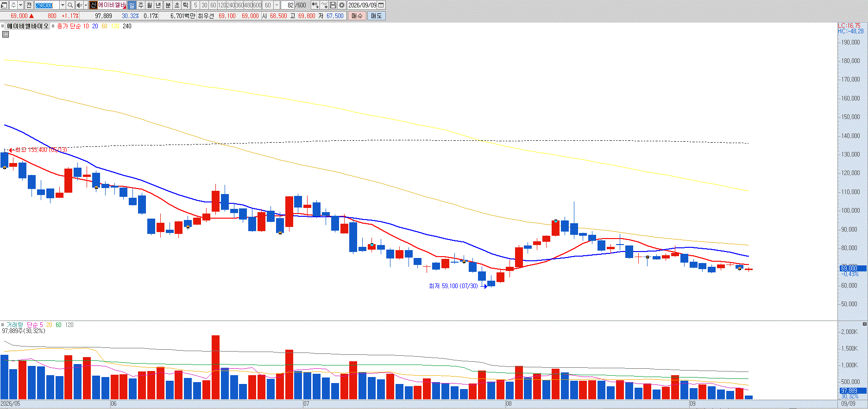Open chart settings gear icon
The height and width of the screenshot is (409, 868).
[x=342, y=5]
